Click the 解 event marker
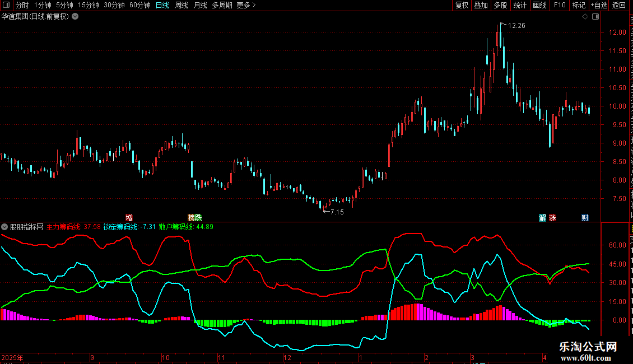This screenshot has width=633, height=364. [543, 217]
